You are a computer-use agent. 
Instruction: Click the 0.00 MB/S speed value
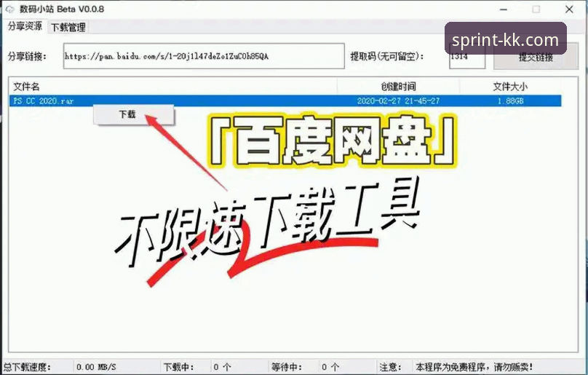[96, 367]
